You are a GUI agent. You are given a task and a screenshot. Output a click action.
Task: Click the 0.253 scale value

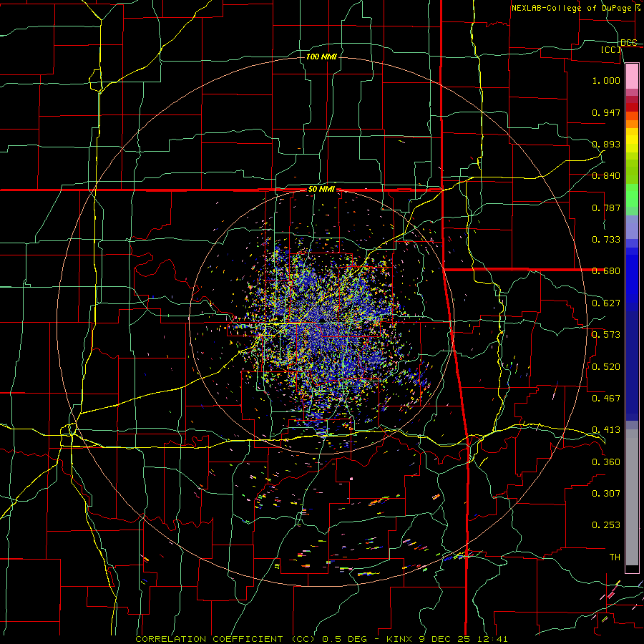tap(606, 525)
